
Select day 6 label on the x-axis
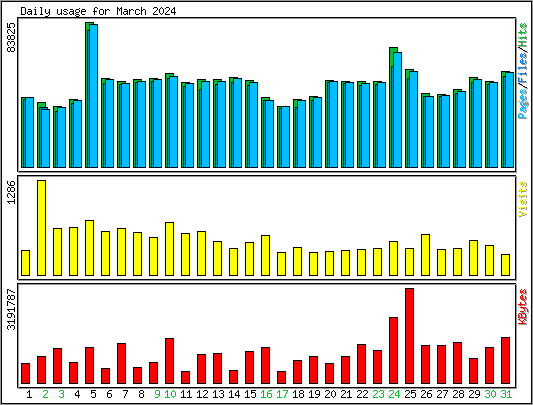point(109,394)
